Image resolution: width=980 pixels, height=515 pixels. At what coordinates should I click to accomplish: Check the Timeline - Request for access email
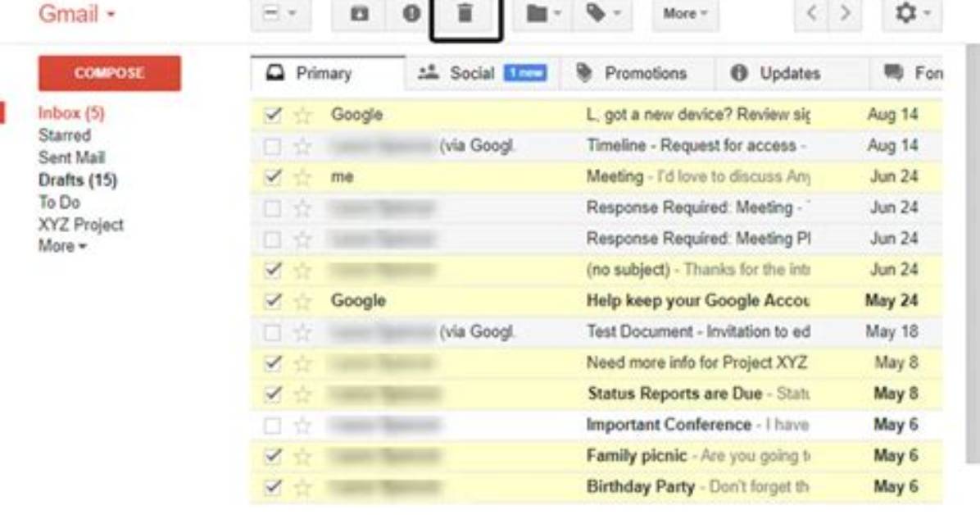(x=273, y=147)
